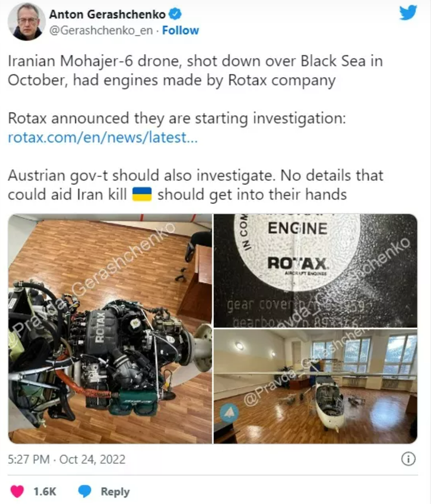Click the blue verified badge

click(175, 14)
